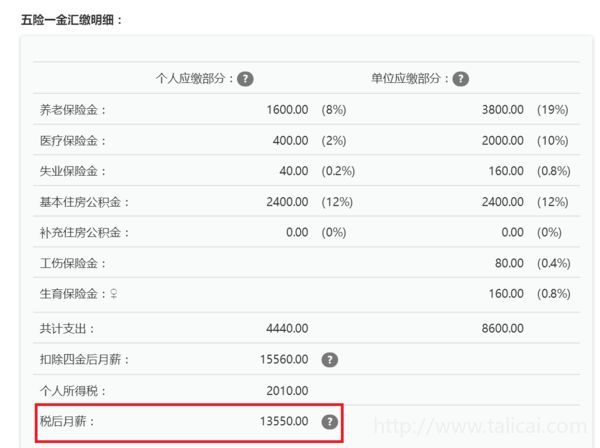Click the (10%) employer medical rate
Viewport: 600px width, 448px height.
553,140
